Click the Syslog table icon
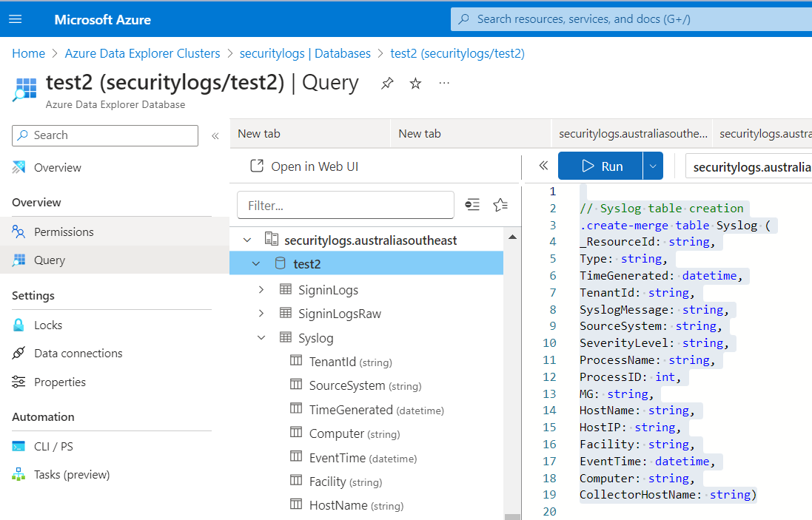The height and width of the screenshot is (520, 812). 285,337
